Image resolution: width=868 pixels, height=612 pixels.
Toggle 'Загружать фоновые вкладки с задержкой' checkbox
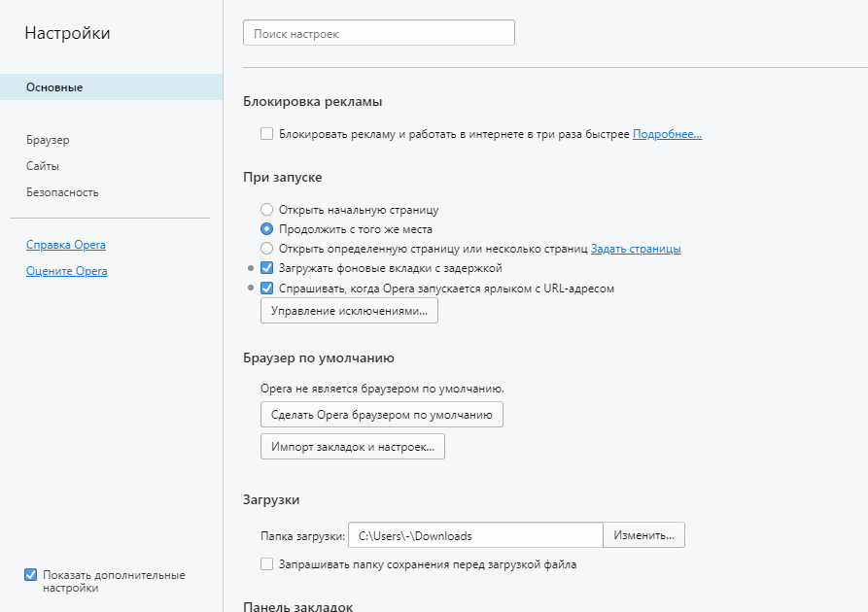click(267, 268)
